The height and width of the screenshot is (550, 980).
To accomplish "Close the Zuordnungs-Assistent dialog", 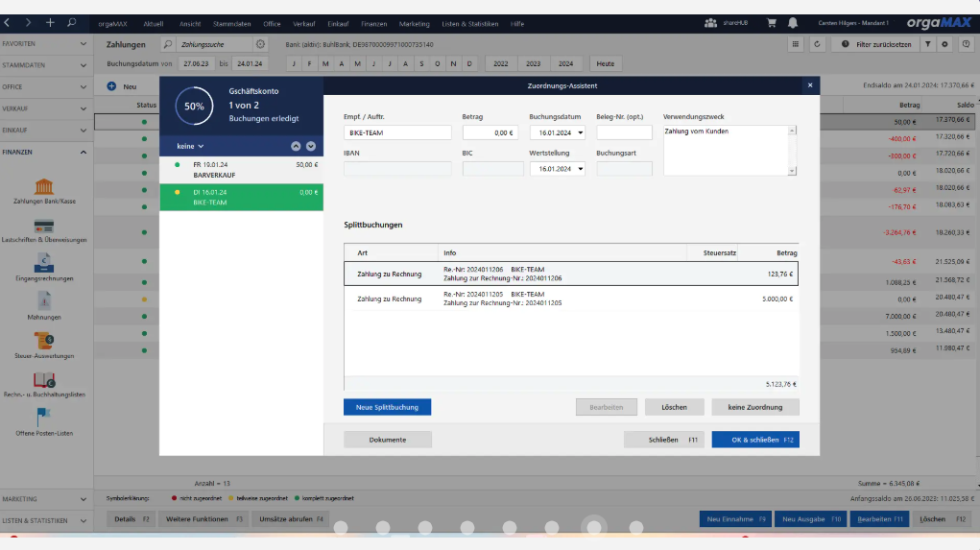I will pos(810,85).
